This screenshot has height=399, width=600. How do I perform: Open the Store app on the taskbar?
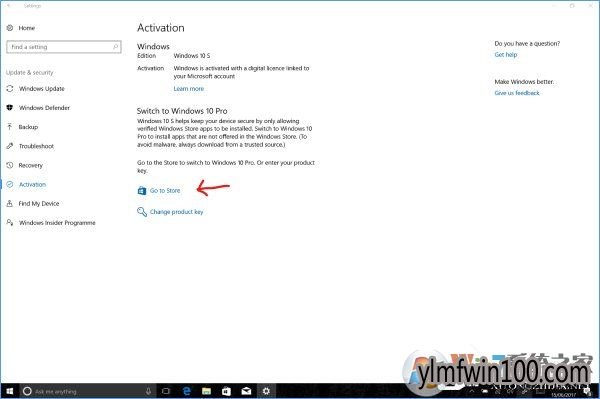tap(226, 391)
